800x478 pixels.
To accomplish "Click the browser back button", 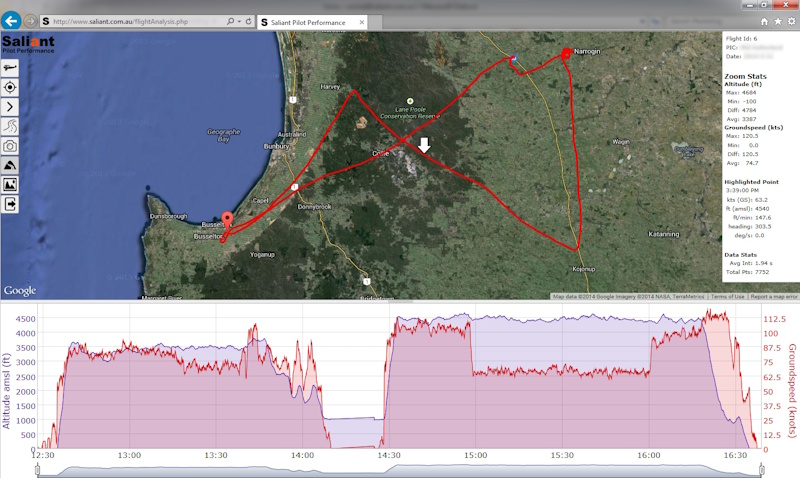I will 12,20.
